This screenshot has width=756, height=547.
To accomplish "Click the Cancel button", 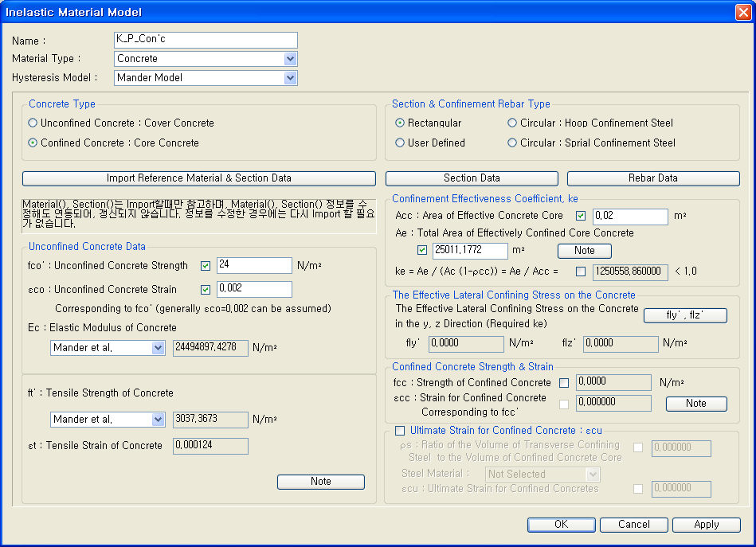I will pyautogui.click(x=634, y=525).
